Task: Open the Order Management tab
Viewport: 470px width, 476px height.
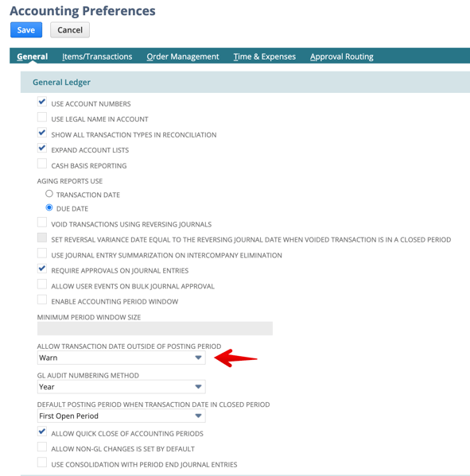Action: pyautogui.click(x=183, y=56)
